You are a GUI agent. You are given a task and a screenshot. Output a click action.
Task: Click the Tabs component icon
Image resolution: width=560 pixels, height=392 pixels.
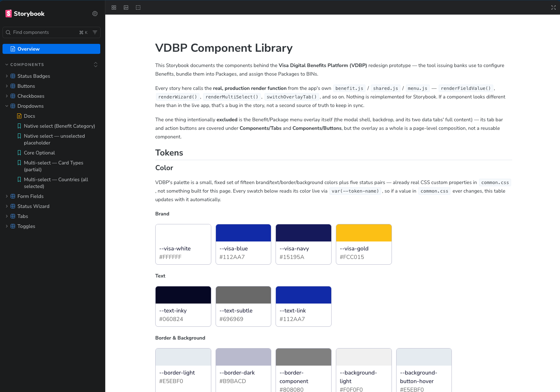point(13,216)
